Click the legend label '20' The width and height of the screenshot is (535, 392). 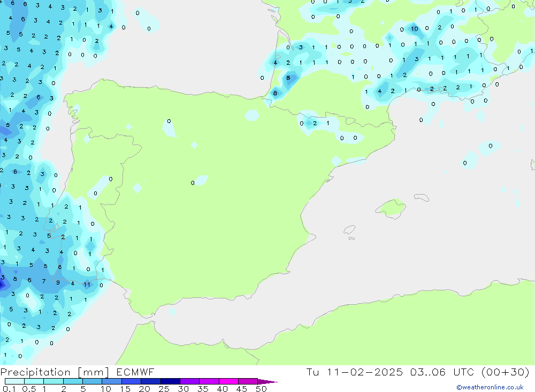(x=144, y=389)
